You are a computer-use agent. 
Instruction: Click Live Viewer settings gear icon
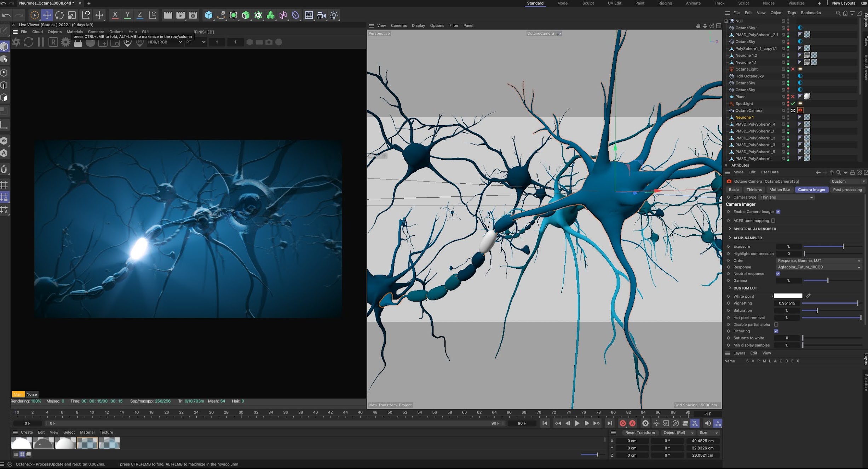(65, 42)
